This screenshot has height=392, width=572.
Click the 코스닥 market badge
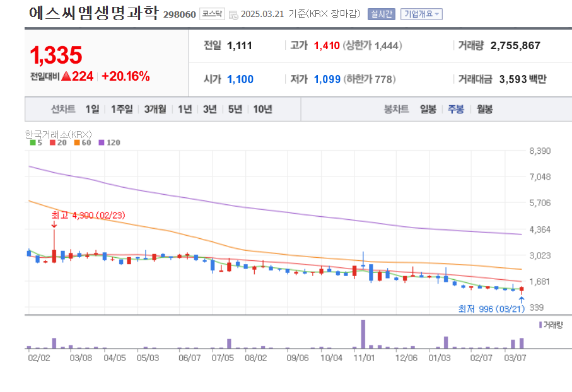pyautogui.click(x=212, y=14)
